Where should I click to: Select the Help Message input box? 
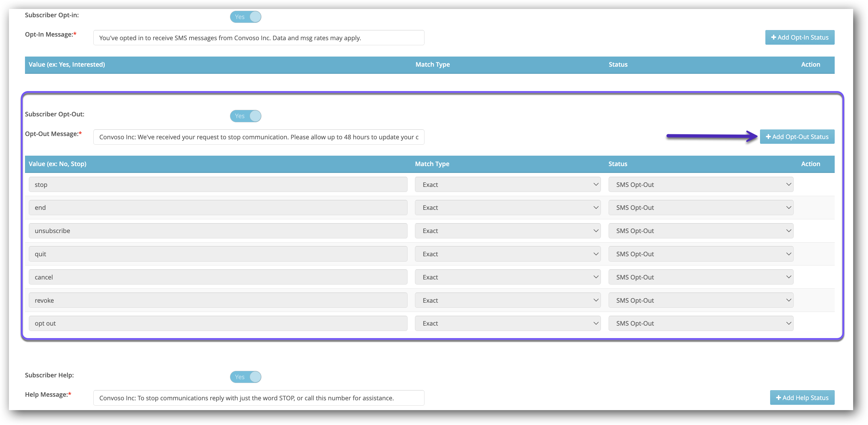click(x=258, y=398)
